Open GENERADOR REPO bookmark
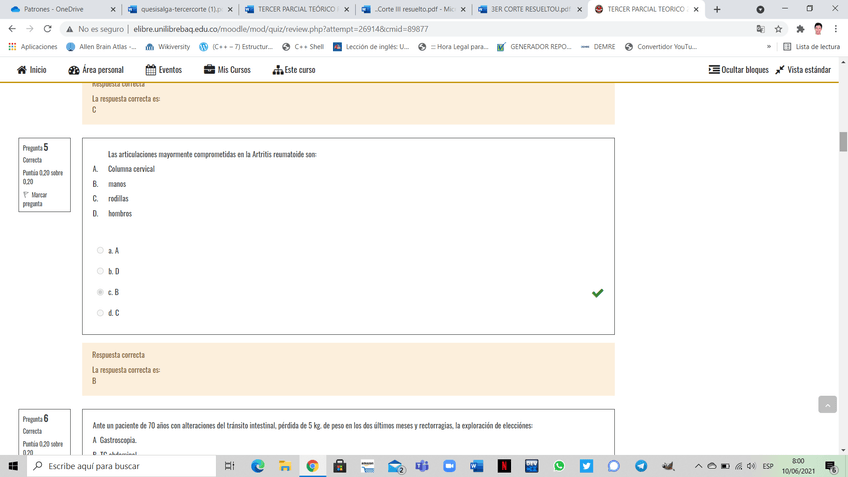The width and height of the screenshot is (848, 477). [534, 47]
